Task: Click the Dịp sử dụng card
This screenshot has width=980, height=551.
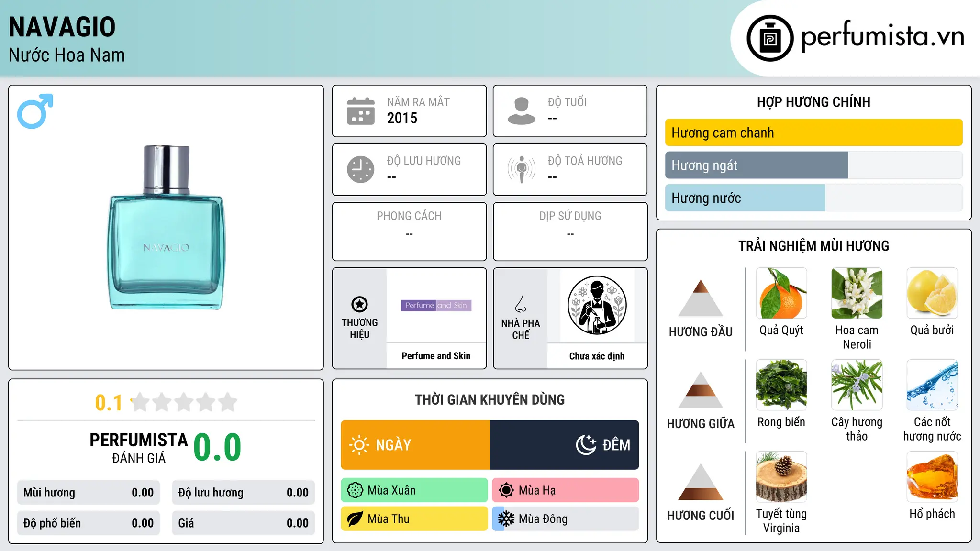Action: point(570,231)
